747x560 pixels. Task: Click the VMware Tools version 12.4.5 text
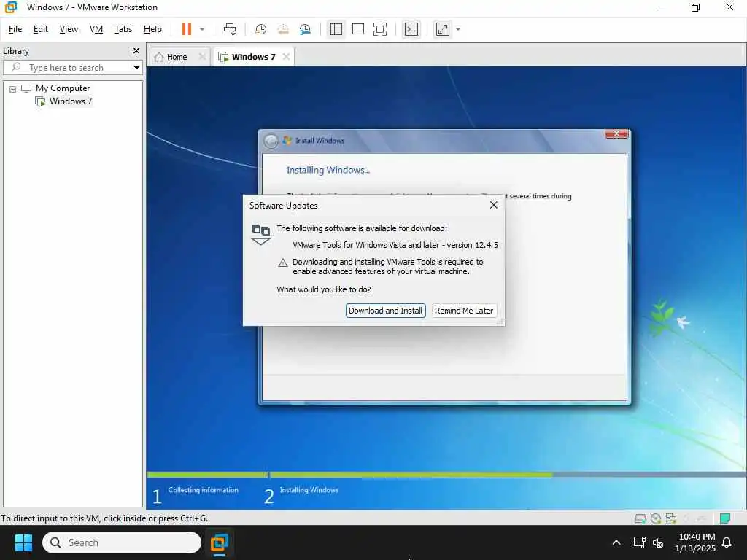click(x=395, y=245)
